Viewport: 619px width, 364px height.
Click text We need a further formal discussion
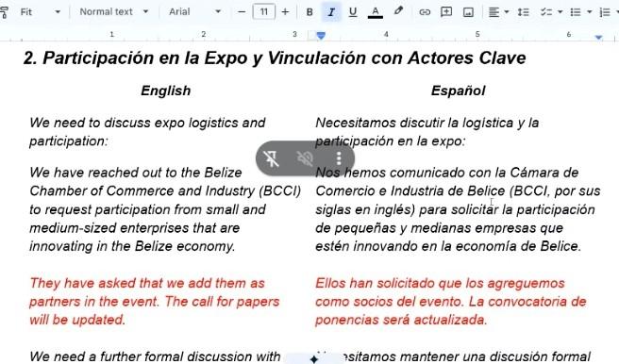pyautogui.click(x=155, y=356)
